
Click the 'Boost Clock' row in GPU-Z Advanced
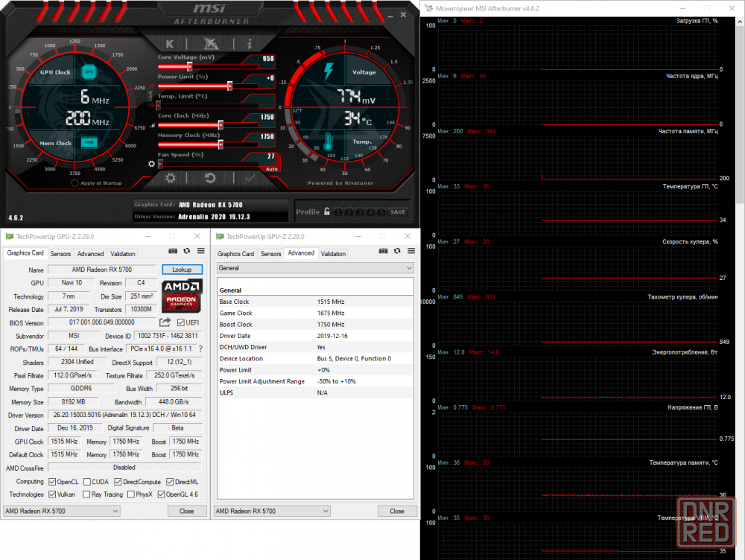[315, 325]
